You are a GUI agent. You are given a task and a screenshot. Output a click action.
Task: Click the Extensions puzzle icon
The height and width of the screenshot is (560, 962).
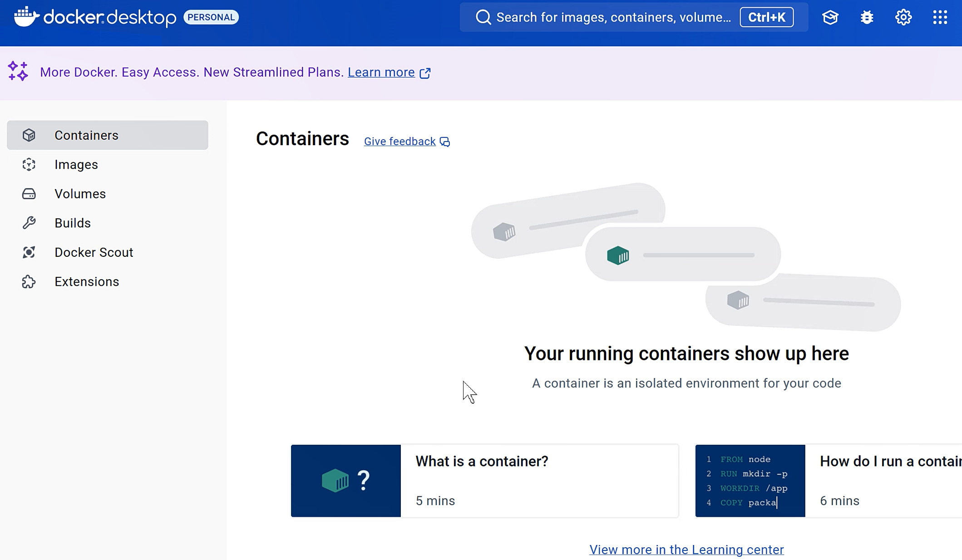pyautogui.click(x=29, y=282)
